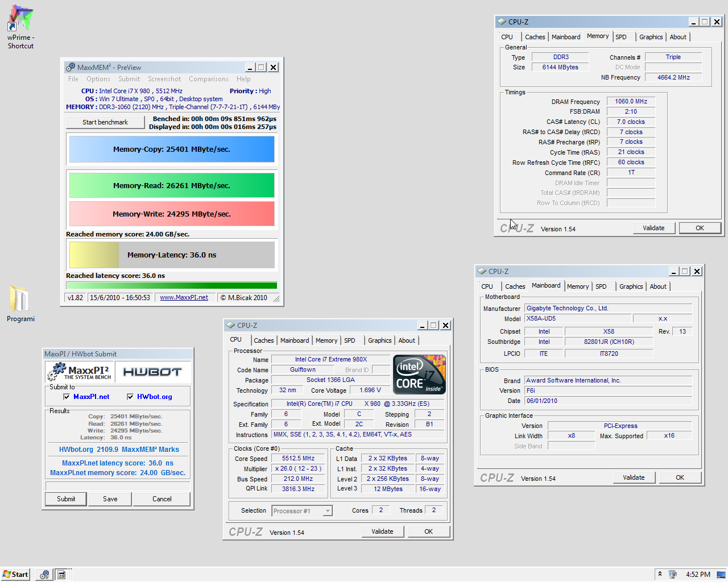Click the Core Speed value 5512.5 MHz
The width and height of the screenshot is (728, 582).
tap(298, 458)
